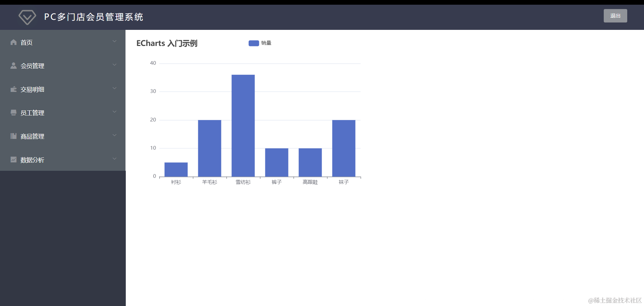Click the 10 y-axis value

tap(153, 148)
